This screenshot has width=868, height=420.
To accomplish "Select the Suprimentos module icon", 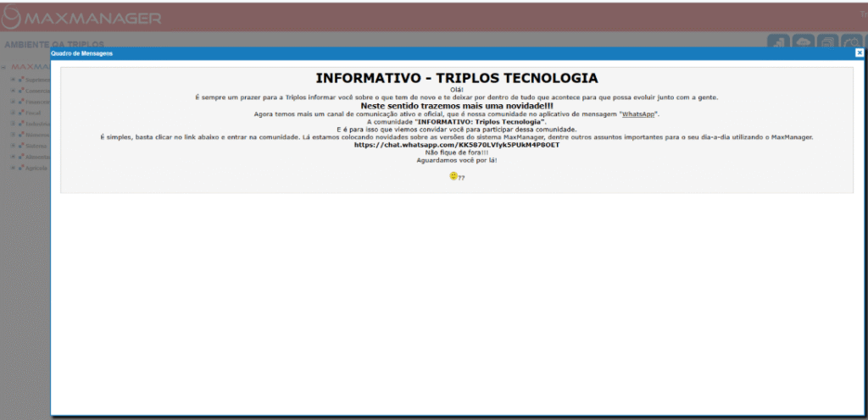I will tap(20, 80).
